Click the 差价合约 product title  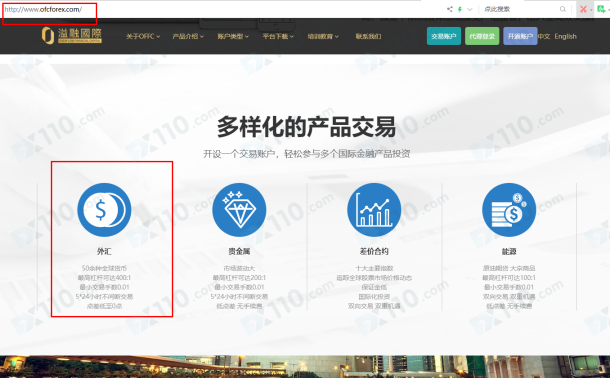click(374, 252)
